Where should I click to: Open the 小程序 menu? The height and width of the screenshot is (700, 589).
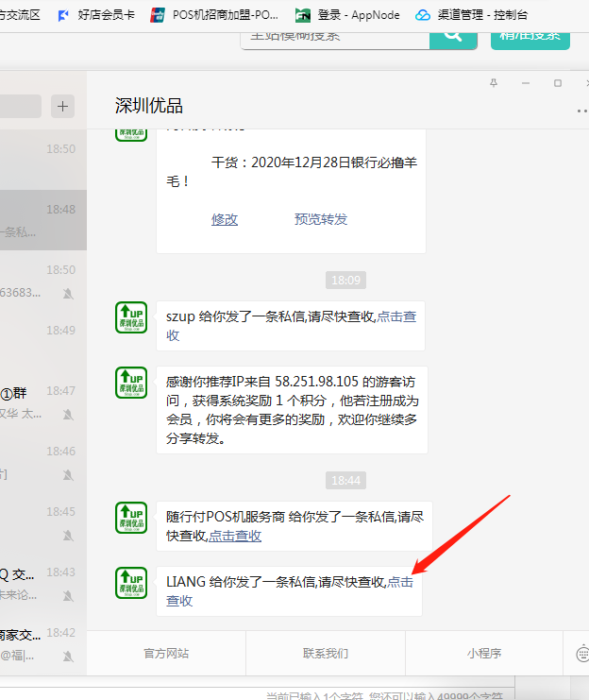(x=484, y=654)
